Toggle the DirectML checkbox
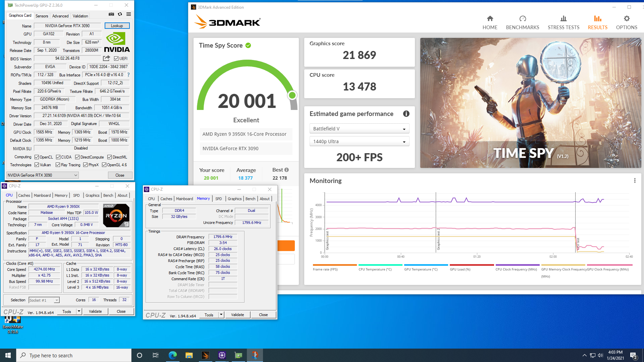 coord(109,157)
